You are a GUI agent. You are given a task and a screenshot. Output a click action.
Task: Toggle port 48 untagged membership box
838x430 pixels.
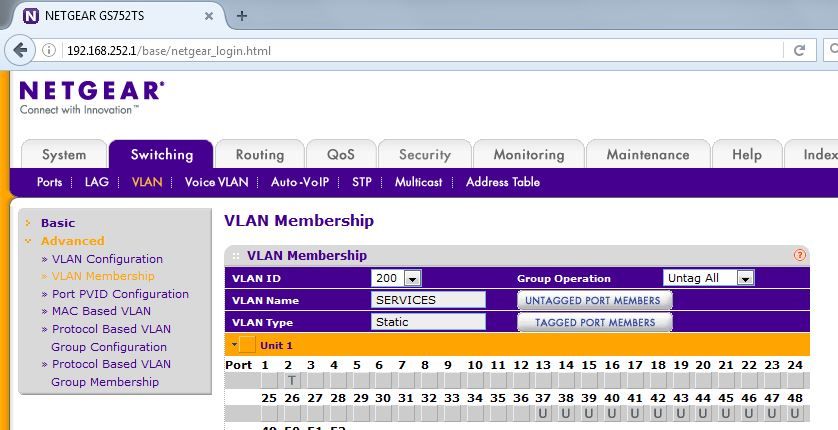pyautogui.click(x=795, y=413)
